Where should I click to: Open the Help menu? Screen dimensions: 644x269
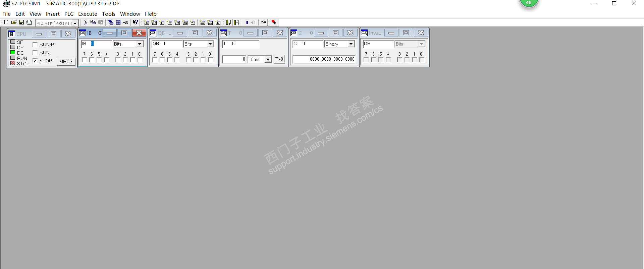pyautogui.click(x=151, y=14)
